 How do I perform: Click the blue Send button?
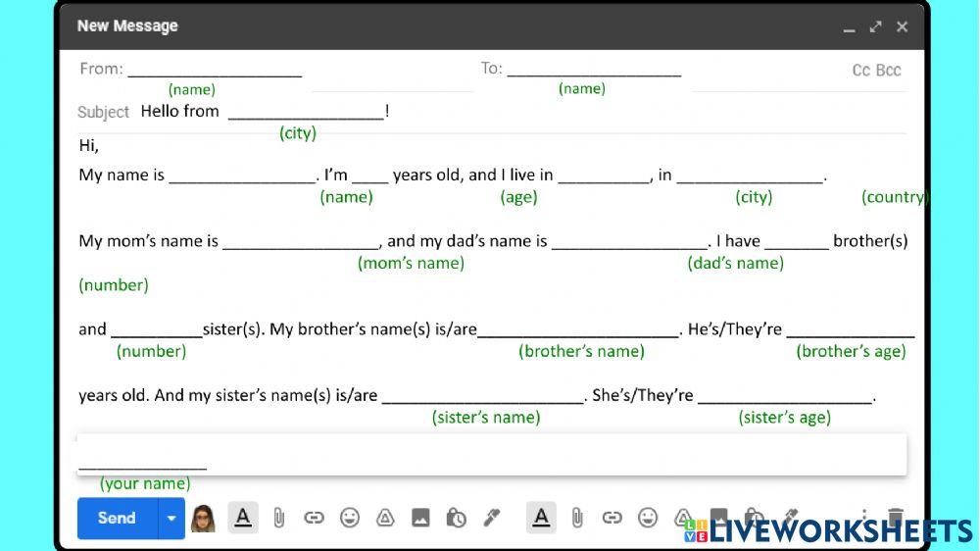118,518
